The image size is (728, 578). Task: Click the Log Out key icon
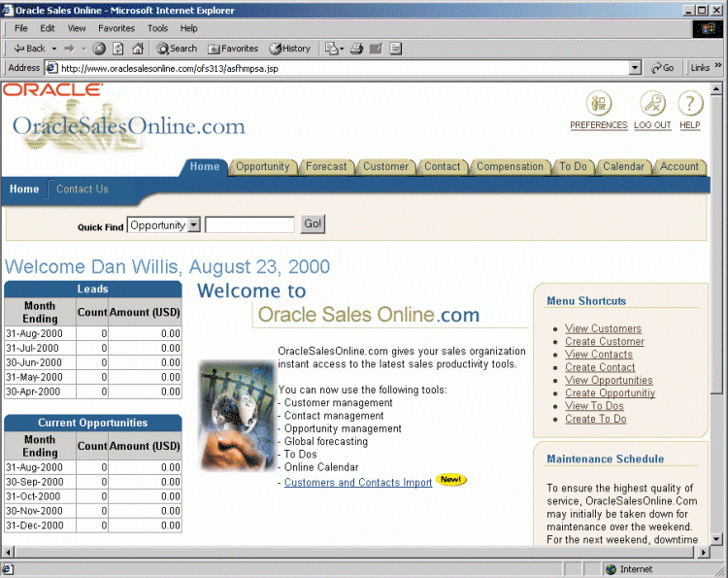click(x=652, y=103)
